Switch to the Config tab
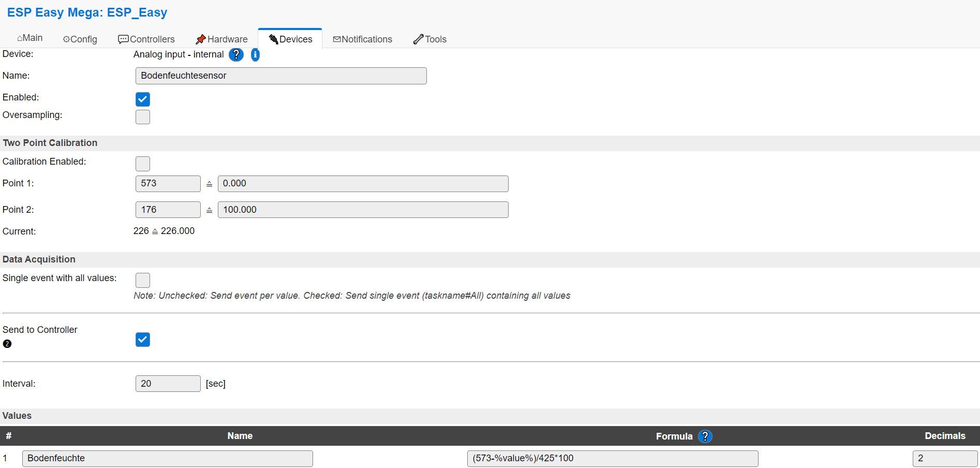This screenshot has width=980, height=468. (x=80, y=39)
